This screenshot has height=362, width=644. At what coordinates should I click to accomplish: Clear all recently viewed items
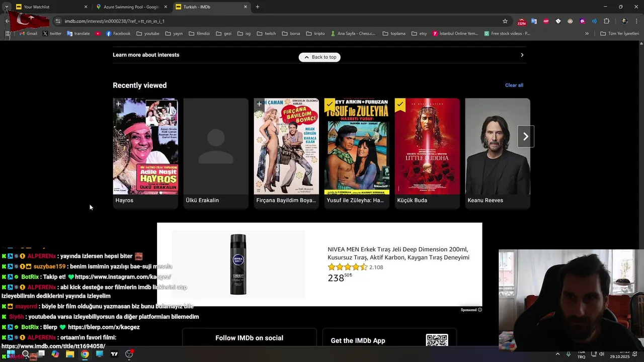[514, 85]
